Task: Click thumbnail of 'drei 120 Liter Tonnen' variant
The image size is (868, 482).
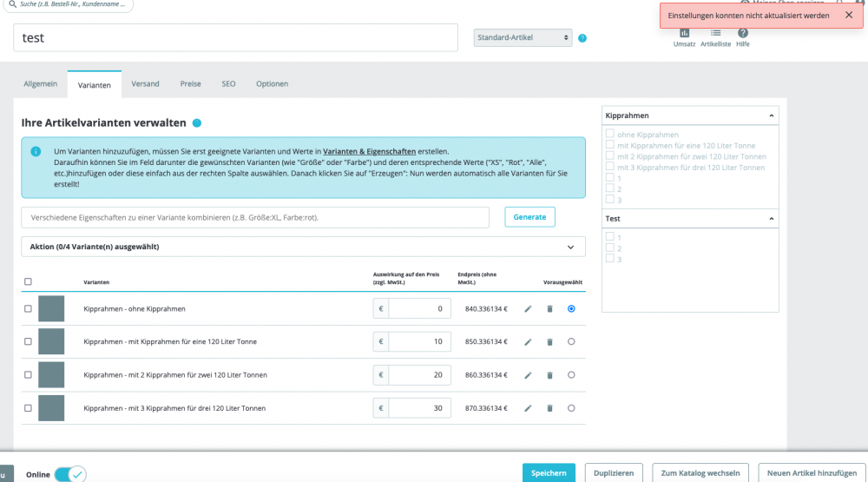Action: (51, 408)
